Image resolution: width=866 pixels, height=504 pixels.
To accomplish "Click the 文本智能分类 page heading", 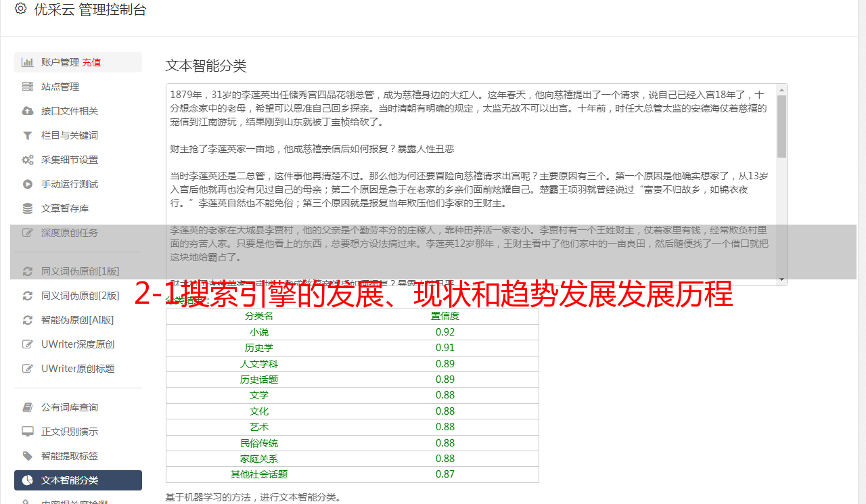I will coord(206,66).
